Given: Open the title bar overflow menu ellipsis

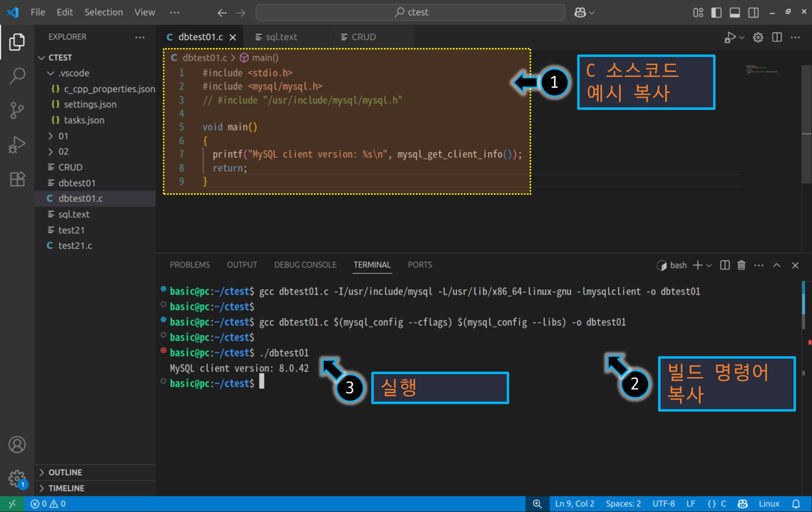Looking at the screenshot, I should pyautogui.click(x=174, y=12).
